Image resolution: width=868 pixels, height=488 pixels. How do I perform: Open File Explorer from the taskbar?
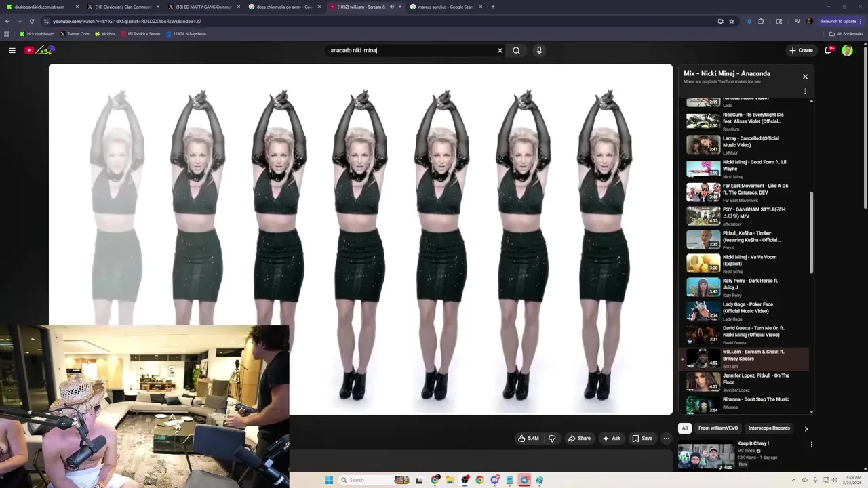450,480
